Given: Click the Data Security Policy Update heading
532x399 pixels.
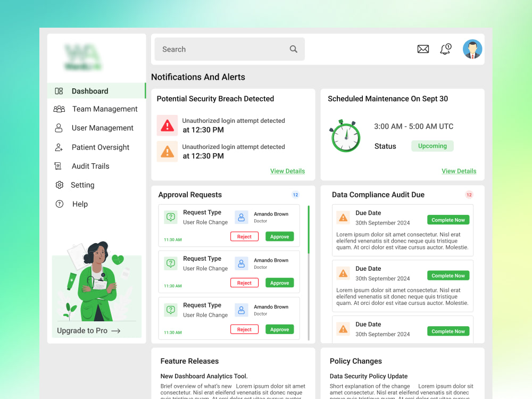Looking at the screenshot, I should (369, 376).
